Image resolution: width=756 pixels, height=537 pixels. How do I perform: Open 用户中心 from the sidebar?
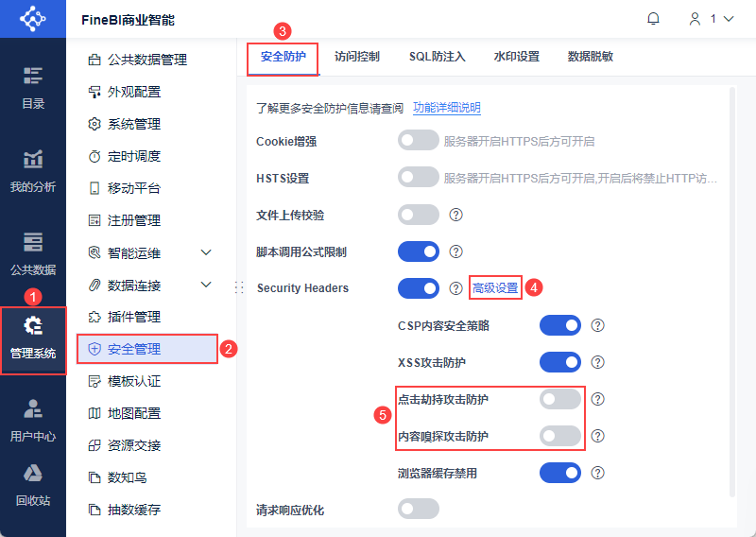33,420
